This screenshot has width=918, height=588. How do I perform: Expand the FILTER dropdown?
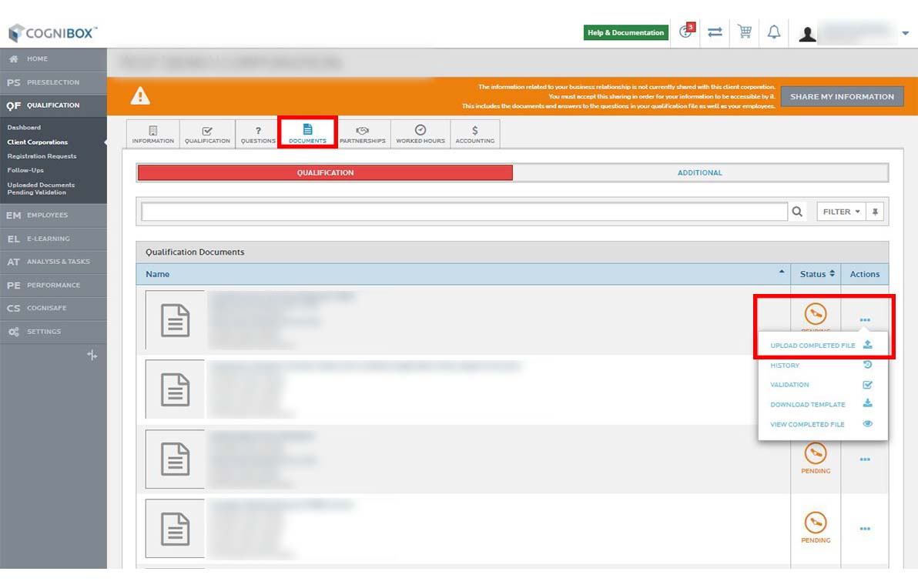coord(841,212)
